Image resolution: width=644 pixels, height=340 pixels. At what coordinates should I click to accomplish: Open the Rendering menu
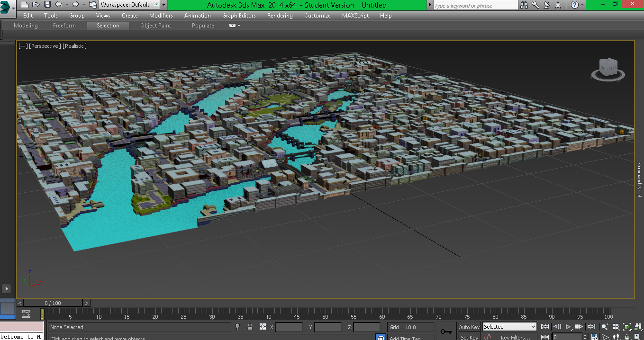pos(280,16)
